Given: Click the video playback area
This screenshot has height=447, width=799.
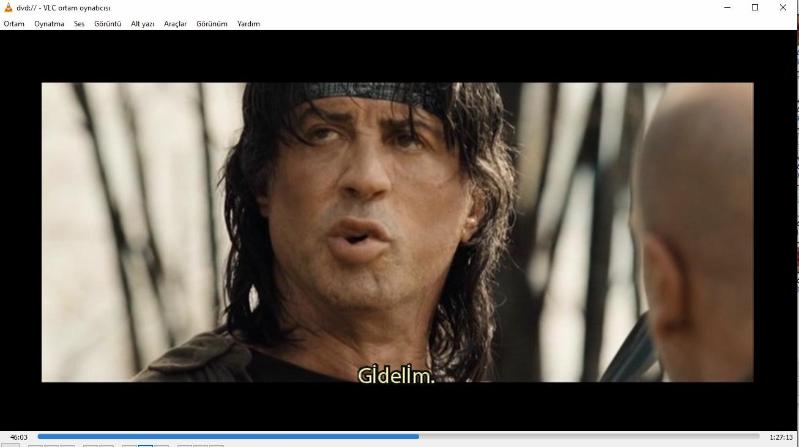Looking at the screenshot, I should pyautogui.click(x=397, y=232).
